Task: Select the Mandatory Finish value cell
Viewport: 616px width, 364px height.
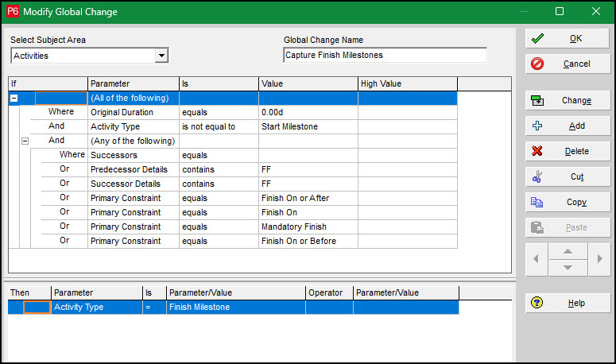Action: point(308,227)
